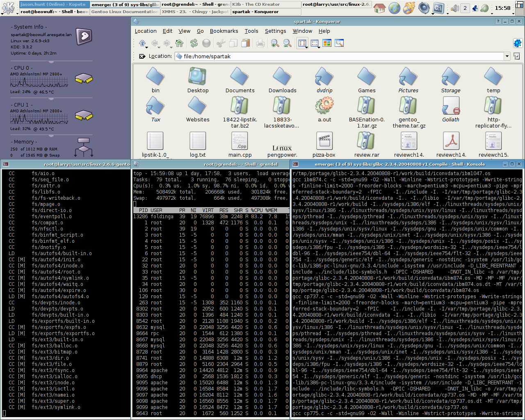Screen dimensions: 525x420
Task: Click the Paste clipboard toolbar icon
Action: 246,43
